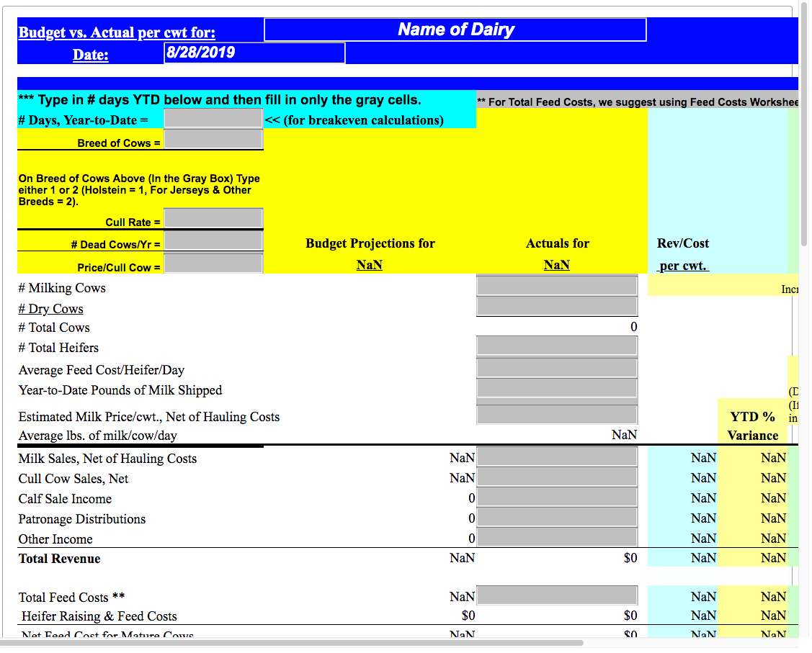Click the 'Heifer Raising & Feed Costs' label
Viewport: 812px width, 653px height.
click(x=99, y=616)
